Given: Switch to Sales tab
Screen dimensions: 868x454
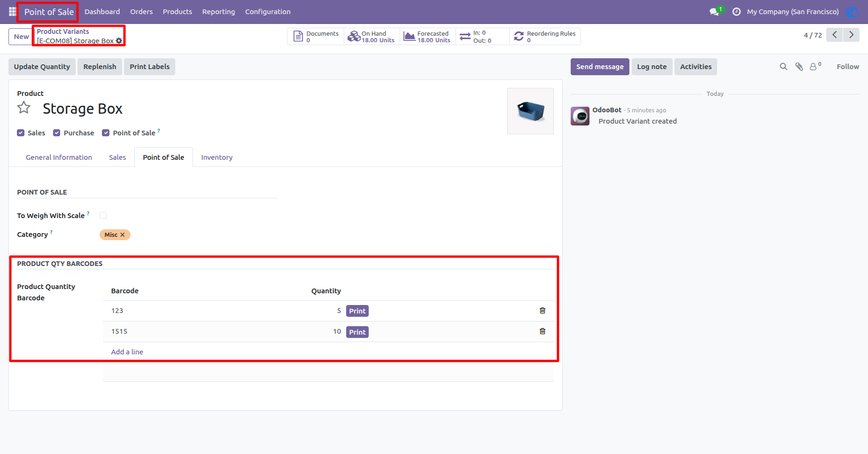Looking at the screenshot, I should pos(117,157).
